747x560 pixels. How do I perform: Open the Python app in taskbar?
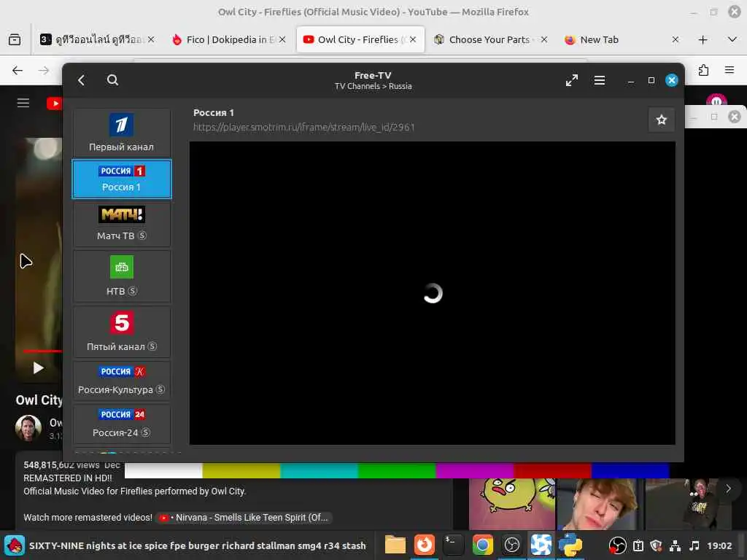point(570,545)
